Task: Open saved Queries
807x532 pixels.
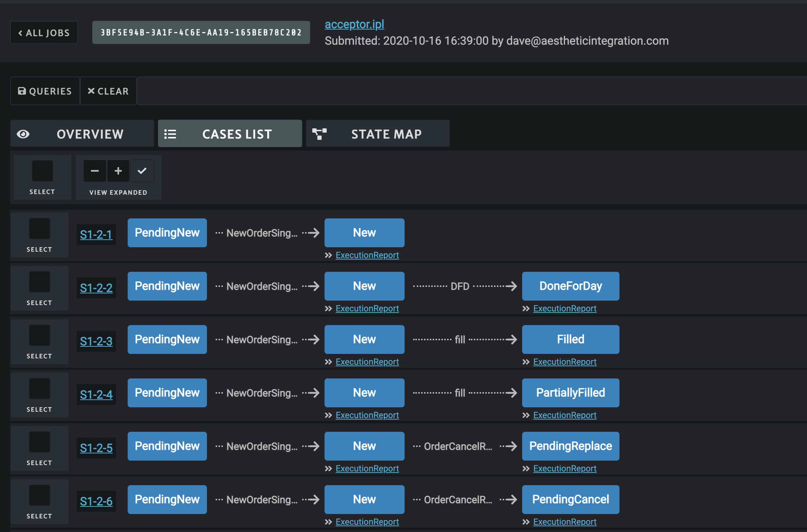Action: pos(45,91)
